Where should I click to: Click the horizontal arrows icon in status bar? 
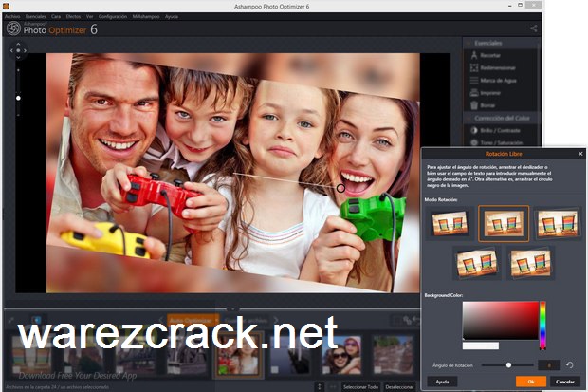(x=332, y=386)
